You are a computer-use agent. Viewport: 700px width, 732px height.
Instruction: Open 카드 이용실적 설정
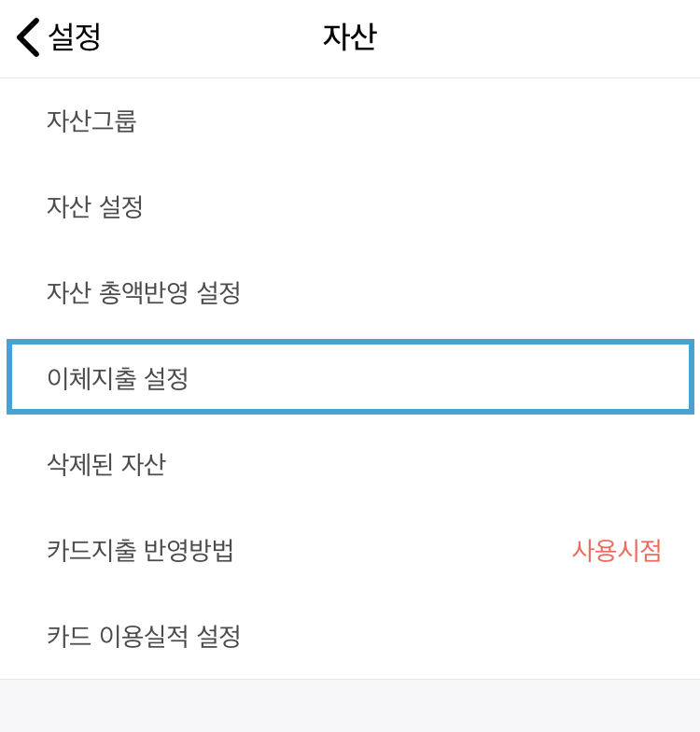click(144, 637)
